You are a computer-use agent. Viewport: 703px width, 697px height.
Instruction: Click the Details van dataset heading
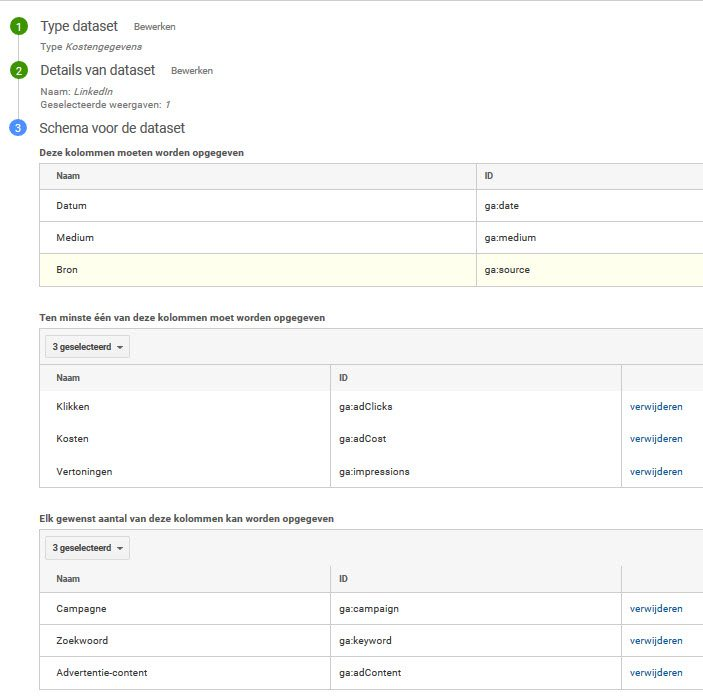pyautogui.click(x=98, y=70)
